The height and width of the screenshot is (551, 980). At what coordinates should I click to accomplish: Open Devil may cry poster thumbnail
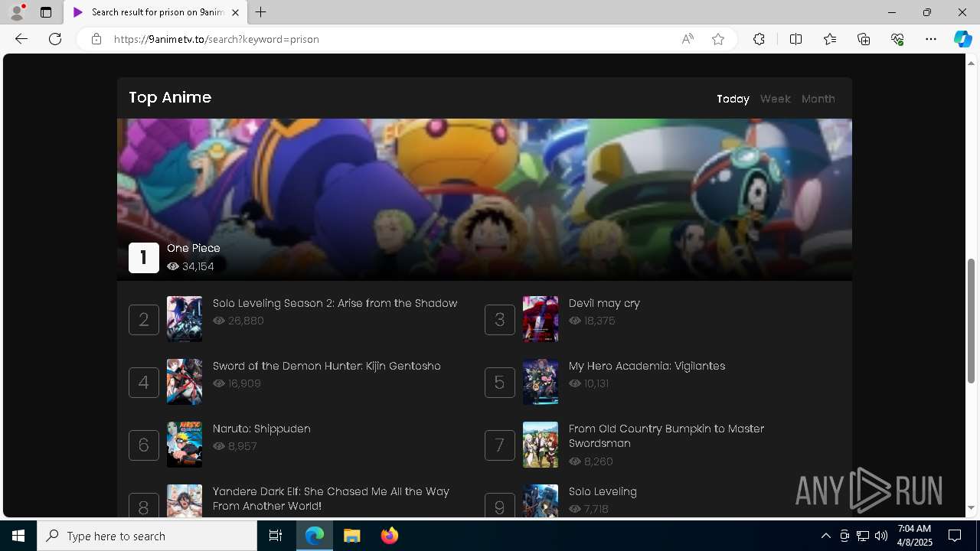click(541, 319)
